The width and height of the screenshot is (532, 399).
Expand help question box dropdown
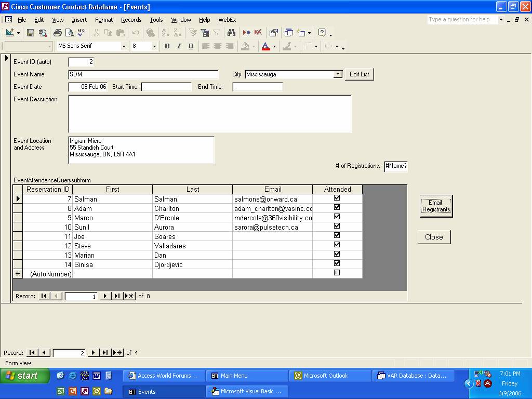(x=501, y=20)
